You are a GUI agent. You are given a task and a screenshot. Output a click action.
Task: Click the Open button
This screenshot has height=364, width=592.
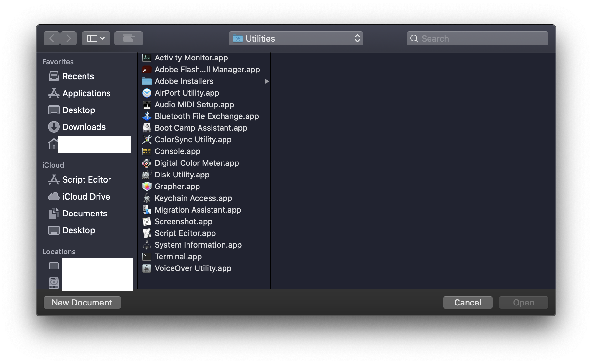coord(524,303)
